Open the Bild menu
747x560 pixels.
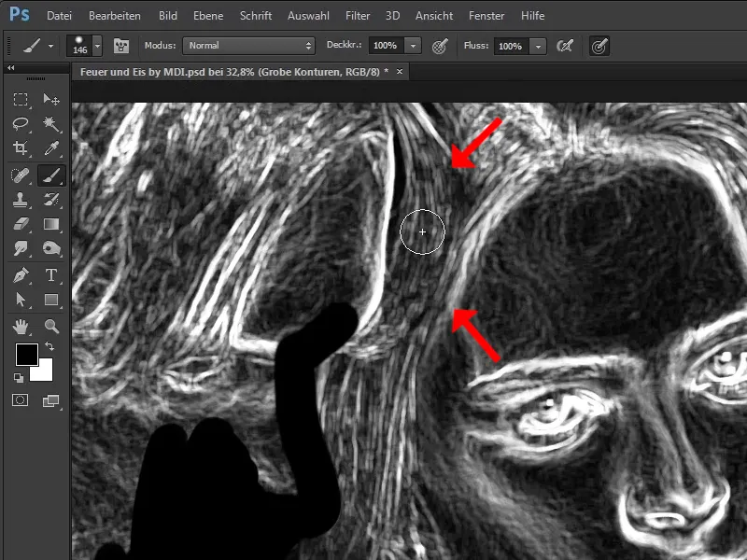click(168, 16)
